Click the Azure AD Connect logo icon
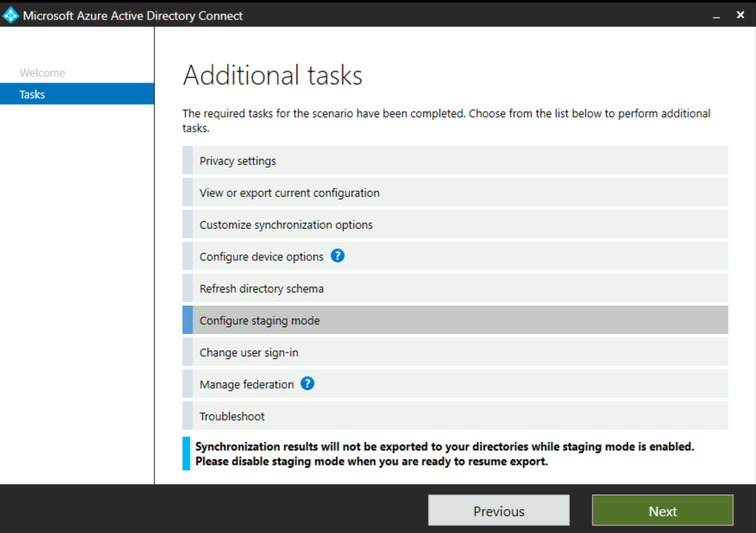The image size is (756, 533). point(10,16)
